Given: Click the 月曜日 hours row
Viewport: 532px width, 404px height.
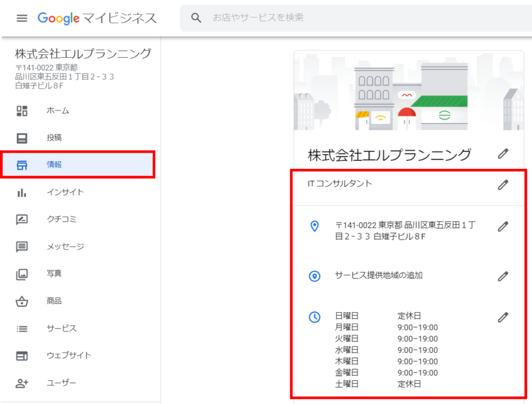Looking at the screenshot, I should click(x=387, y=327).
